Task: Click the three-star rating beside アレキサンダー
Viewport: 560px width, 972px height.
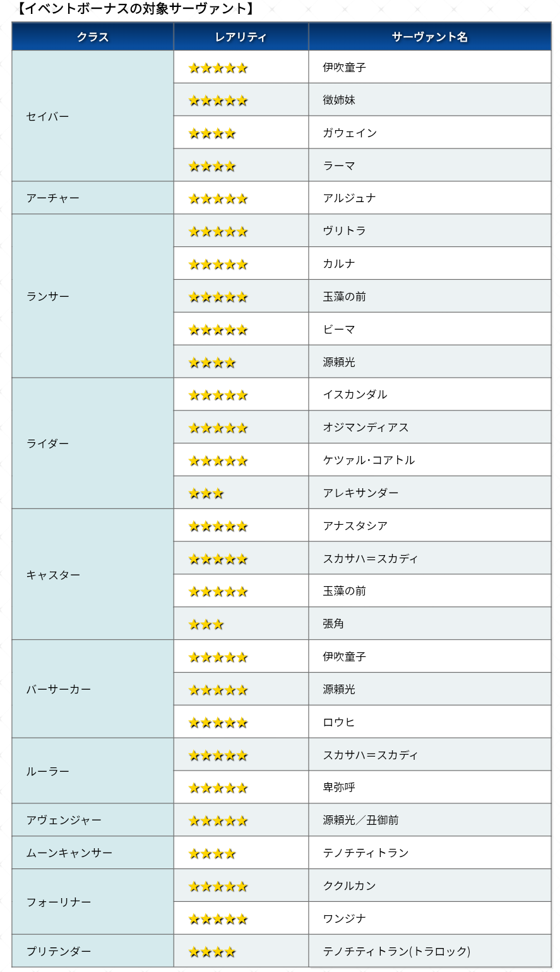Action: click(206, 493)
